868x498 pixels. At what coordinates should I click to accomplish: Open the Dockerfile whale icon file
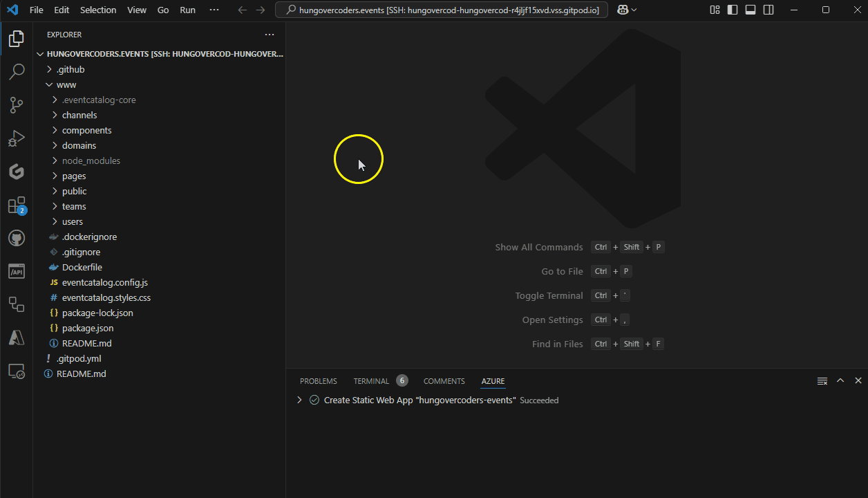click(x=54, y=267)
